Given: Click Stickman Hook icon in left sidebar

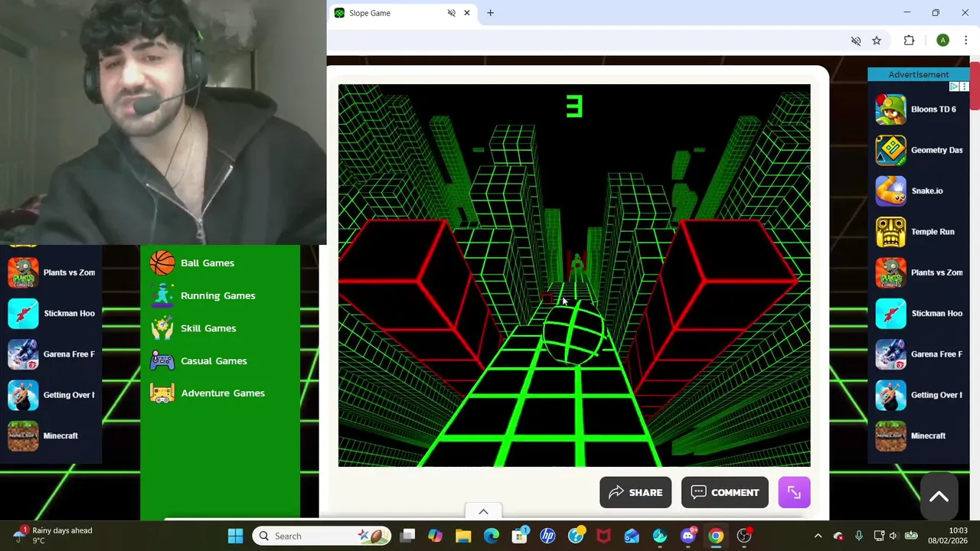Looking at the screenshot, I should [x=23, y=313].
